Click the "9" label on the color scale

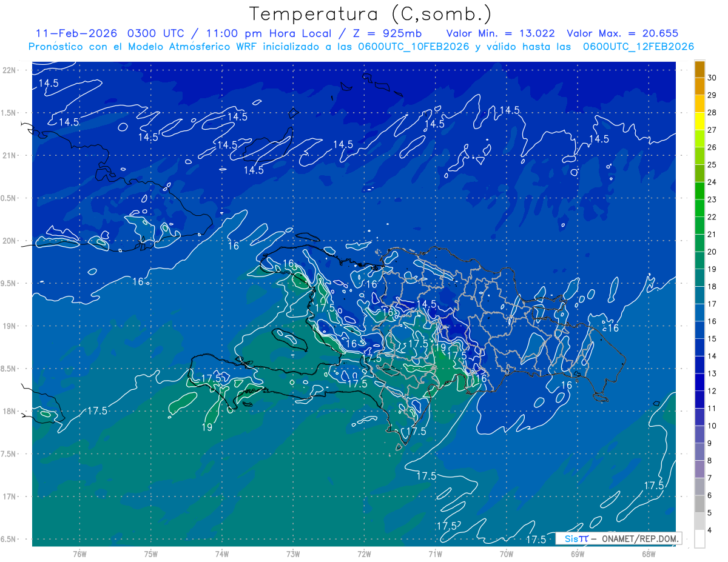coord(710,443)
